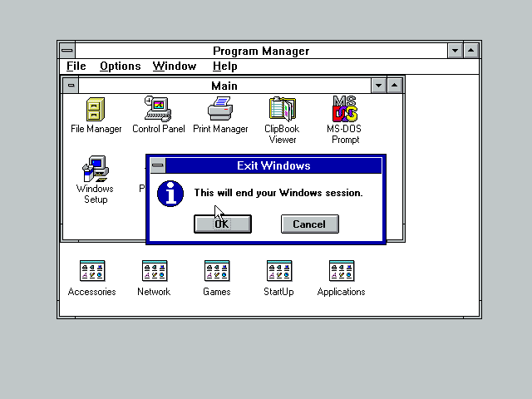This screenshot has height=399, width=532.
Task: Open the File Manager icon
Action: coord(96,109)
